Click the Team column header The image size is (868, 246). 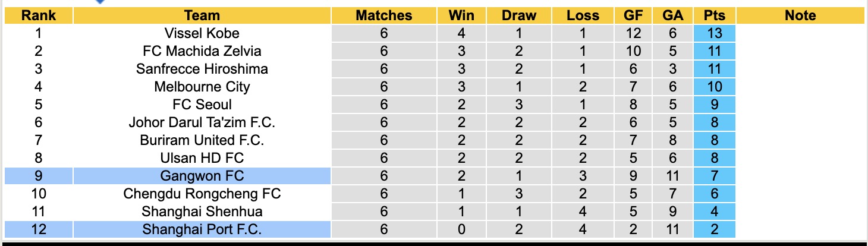[202, 15]
